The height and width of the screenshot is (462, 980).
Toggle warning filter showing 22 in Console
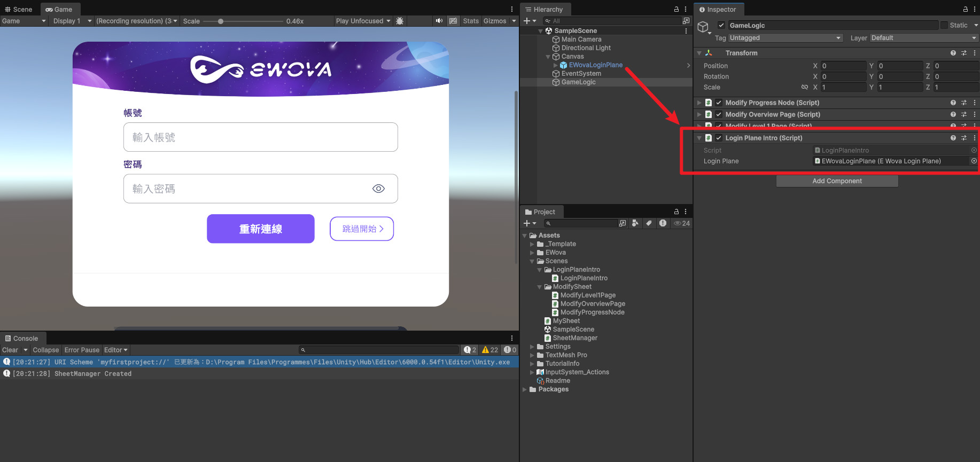pos(490,350)
